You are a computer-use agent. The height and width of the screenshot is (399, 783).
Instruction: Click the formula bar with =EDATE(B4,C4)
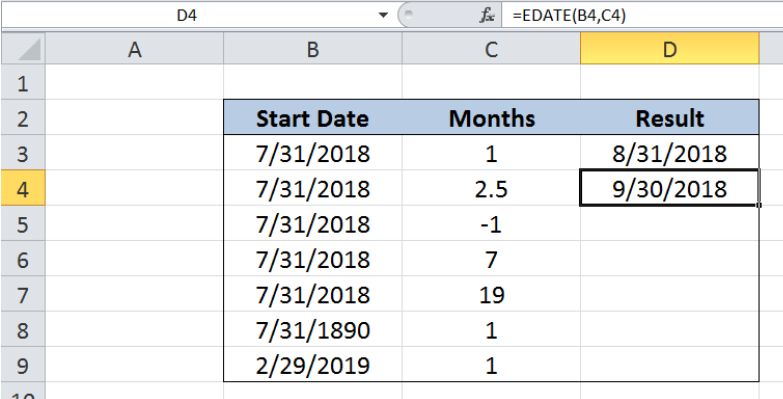pos(642,16)
